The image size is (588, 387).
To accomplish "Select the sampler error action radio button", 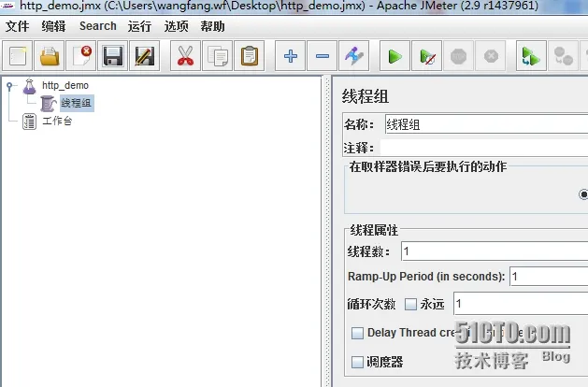I will coord(583,194).
